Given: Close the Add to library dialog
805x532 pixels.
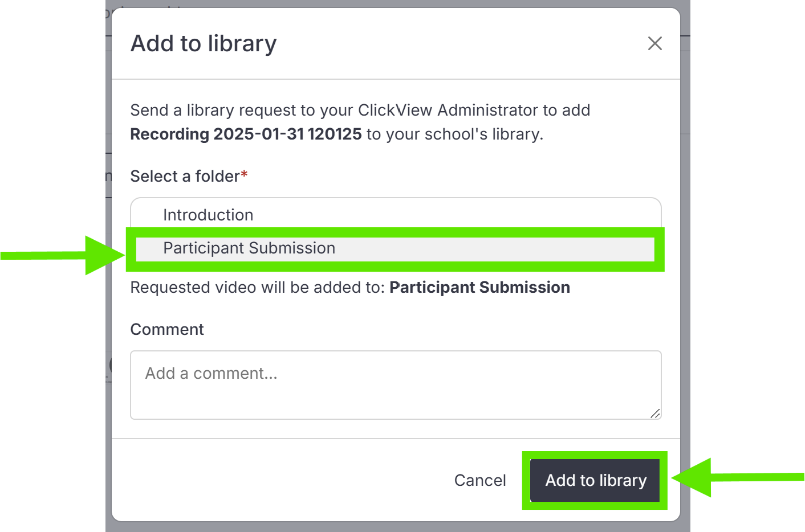Looking at the screenshot, I should (654, 43).
